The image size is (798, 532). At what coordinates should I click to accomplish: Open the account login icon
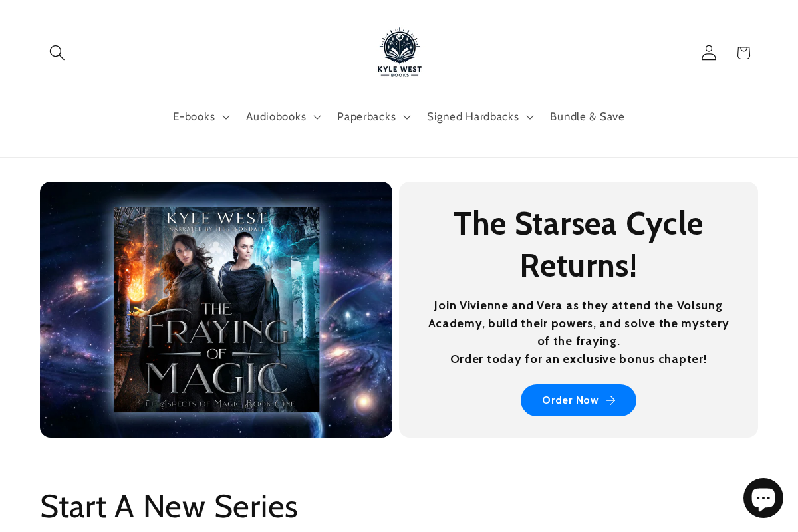coord(709,53)
